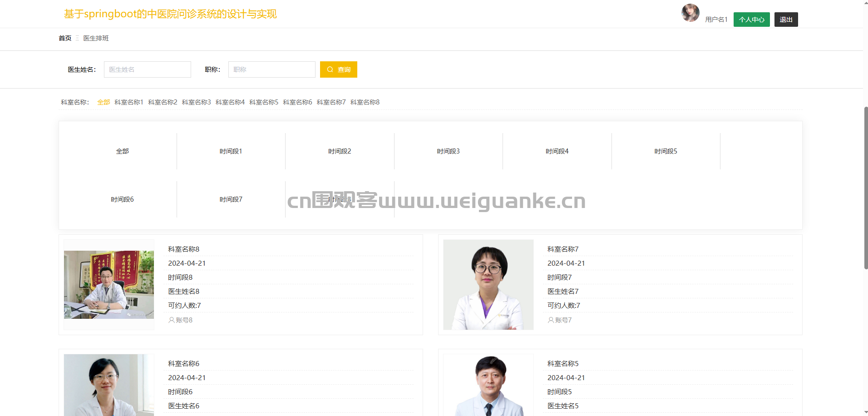Filter by 科室名称3
This screenshot has height=416, width=868.
pos(196,102)
